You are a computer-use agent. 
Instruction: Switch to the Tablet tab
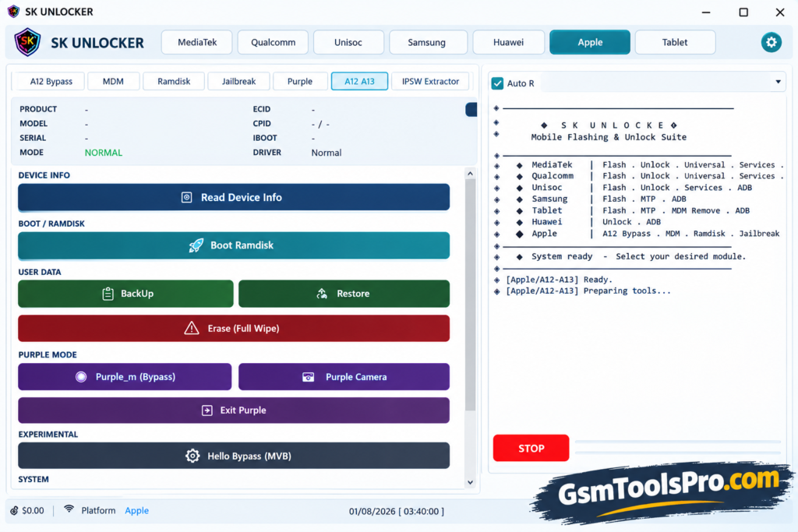click(675, 42)
